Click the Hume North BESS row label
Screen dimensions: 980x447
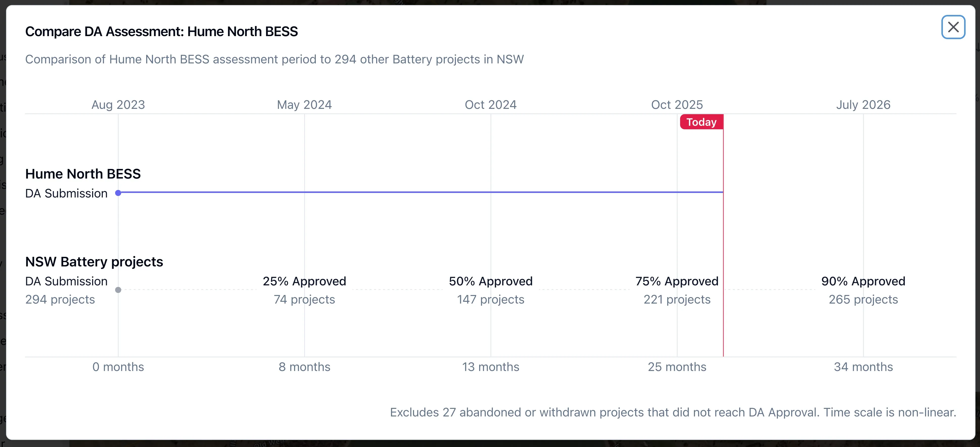pos(83,174)
